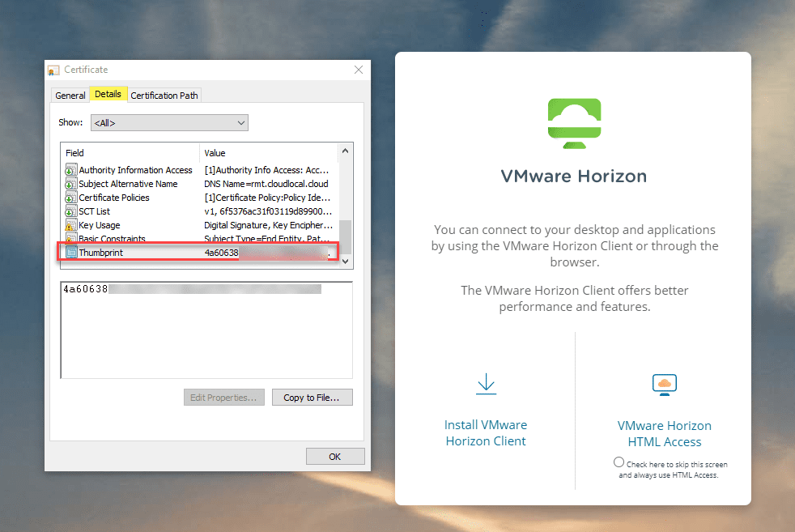The image size is (795, 532).
Task: Select the Details tab
Action: (x=108, y=94)
